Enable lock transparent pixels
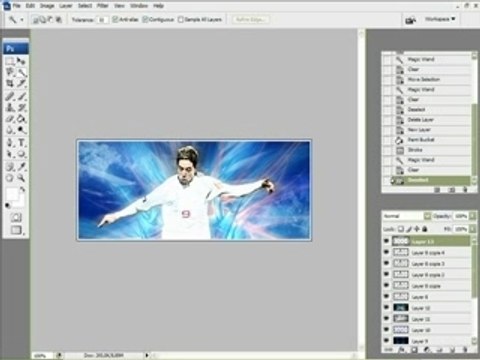This screenshot has width=480, height=360. 401,229
